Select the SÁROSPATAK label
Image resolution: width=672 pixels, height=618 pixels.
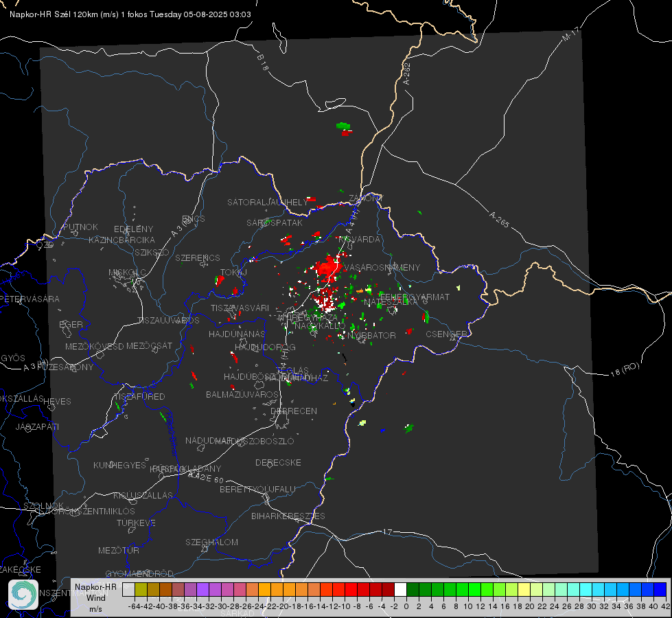coord(275,222)
